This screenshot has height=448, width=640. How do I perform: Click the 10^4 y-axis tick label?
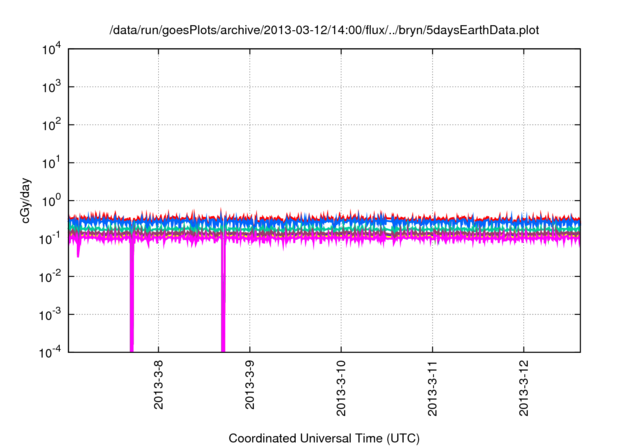[x=51, y=50]
